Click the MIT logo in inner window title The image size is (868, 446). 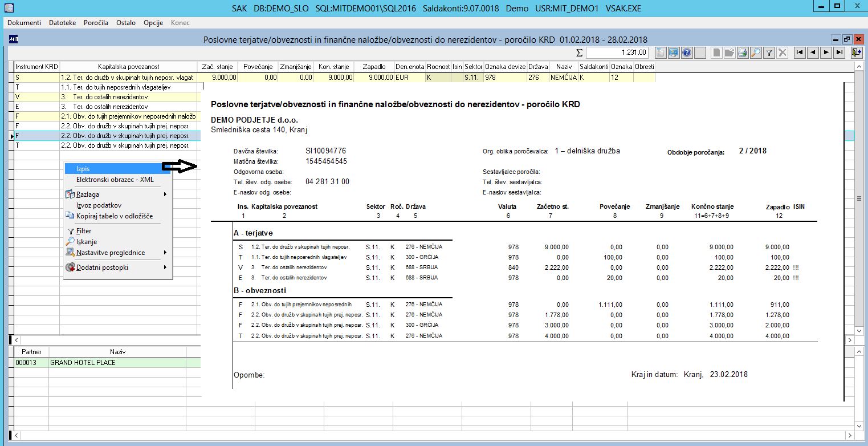[x=15, y=39]
